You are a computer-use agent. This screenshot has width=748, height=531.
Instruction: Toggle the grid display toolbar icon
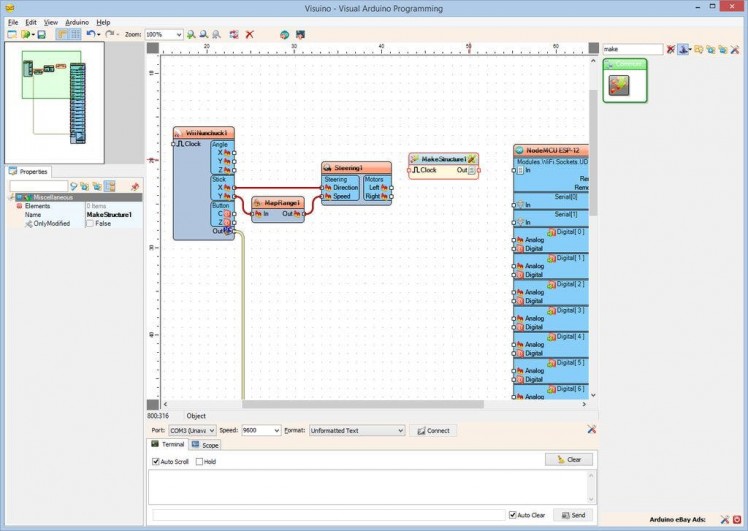click(76, 34)
